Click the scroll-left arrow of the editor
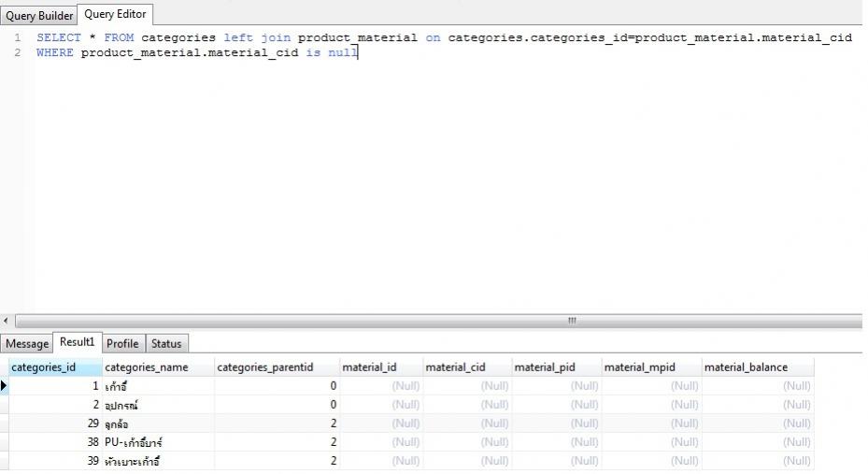The height and width of the screenshot is (474, 868). coord(7,321)
